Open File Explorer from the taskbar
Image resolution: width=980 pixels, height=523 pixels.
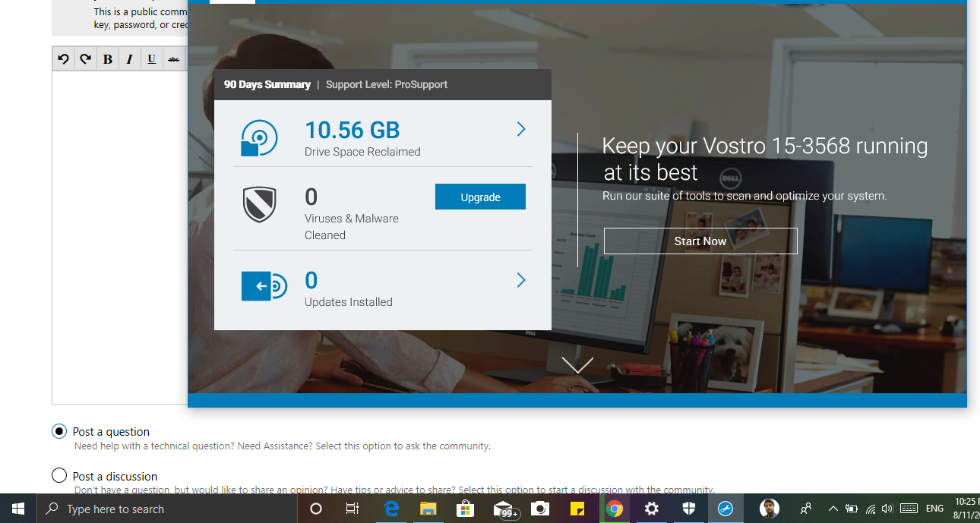[x=428, y=509]
